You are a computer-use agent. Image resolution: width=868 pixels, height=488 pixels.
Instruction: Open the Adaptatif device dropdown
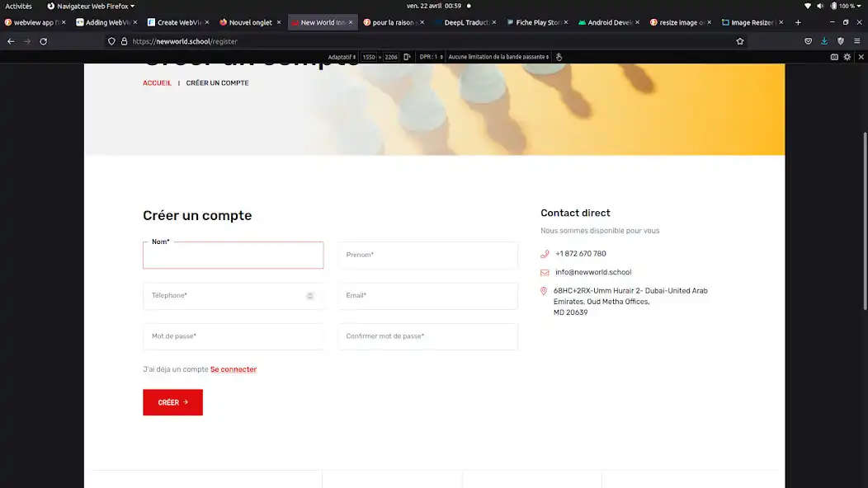(342, 57)
